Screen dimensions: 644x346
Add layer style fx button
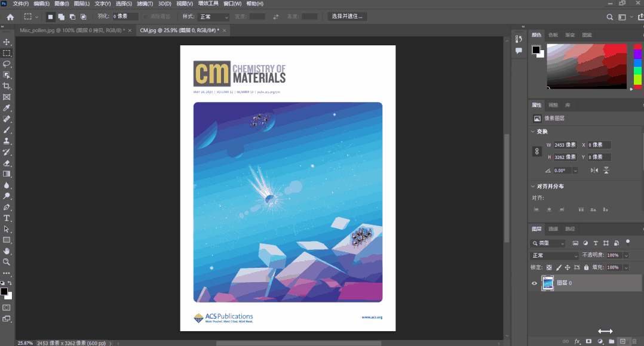578,341
